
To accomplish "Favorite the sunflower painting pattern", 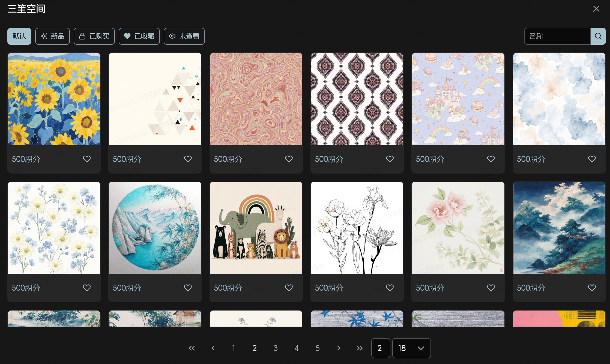I will coord(87,159).
